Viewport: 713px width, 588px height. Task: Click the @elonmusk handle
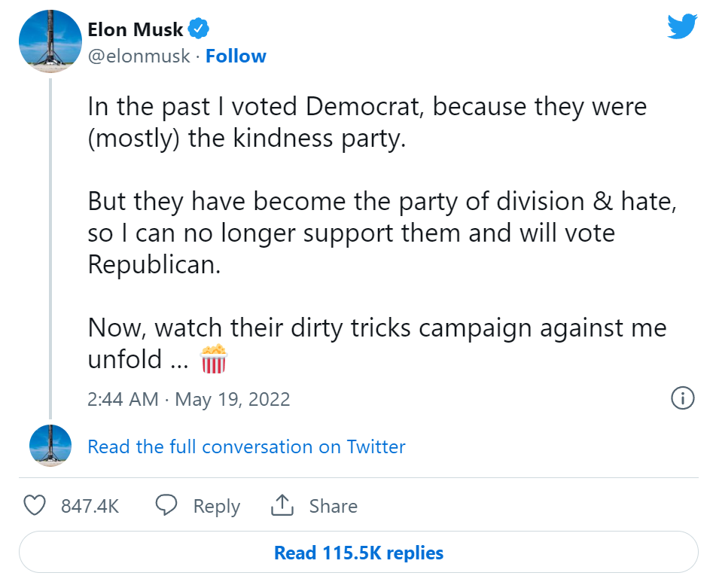tap(139, 56)
